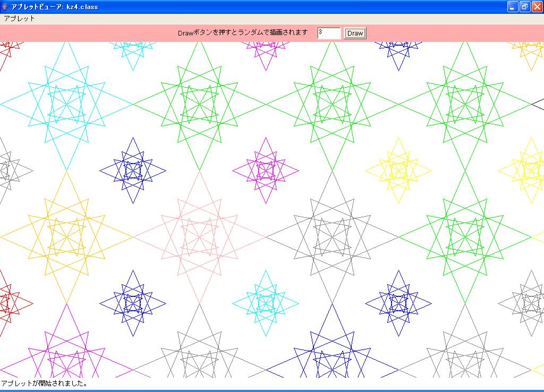Click the fully visible small yellow star

coord(398,171)
